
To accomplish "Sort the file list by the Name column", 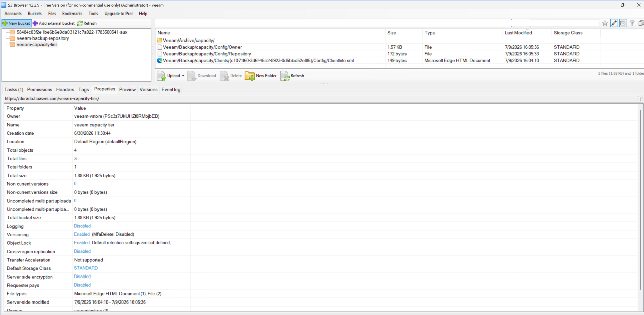I will click(x=270, y=33).
